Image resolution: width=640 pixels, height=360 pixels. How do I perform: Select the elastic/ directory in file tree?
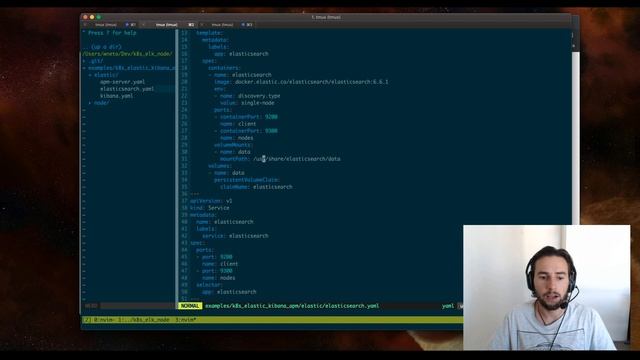[x=106, y=75]
